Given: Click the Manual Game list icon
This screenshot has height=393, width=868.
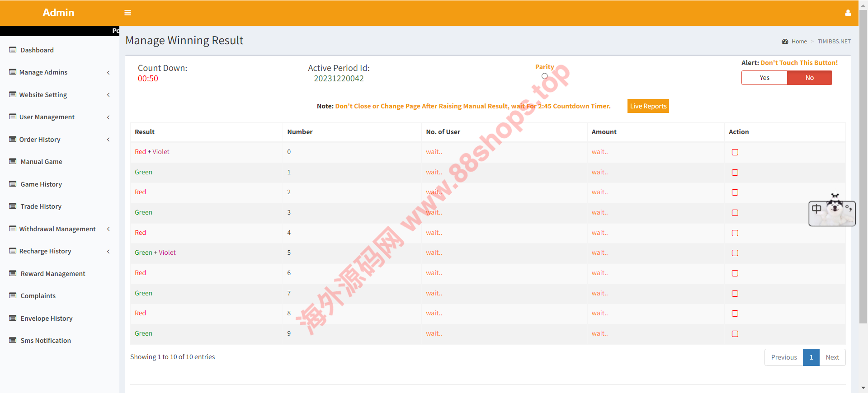Looking at the screenshot, I should [x=13, y=161].
